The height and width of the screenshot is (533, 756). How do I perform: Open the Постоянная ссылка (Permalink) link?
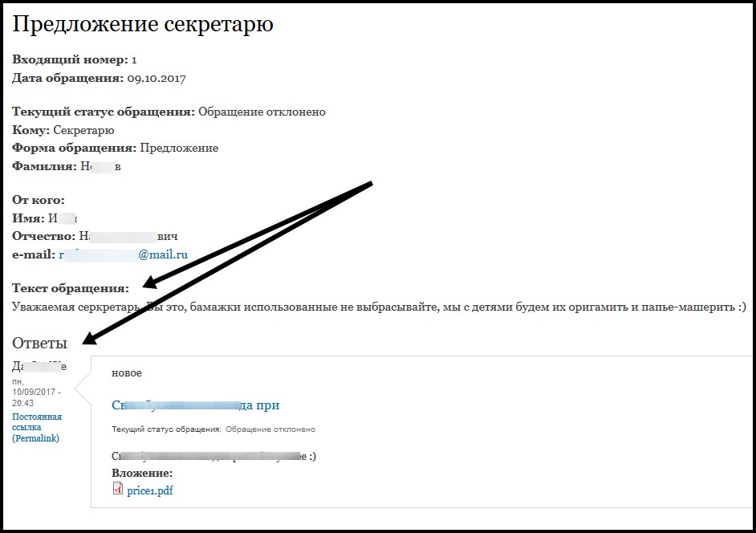point(37,427)
